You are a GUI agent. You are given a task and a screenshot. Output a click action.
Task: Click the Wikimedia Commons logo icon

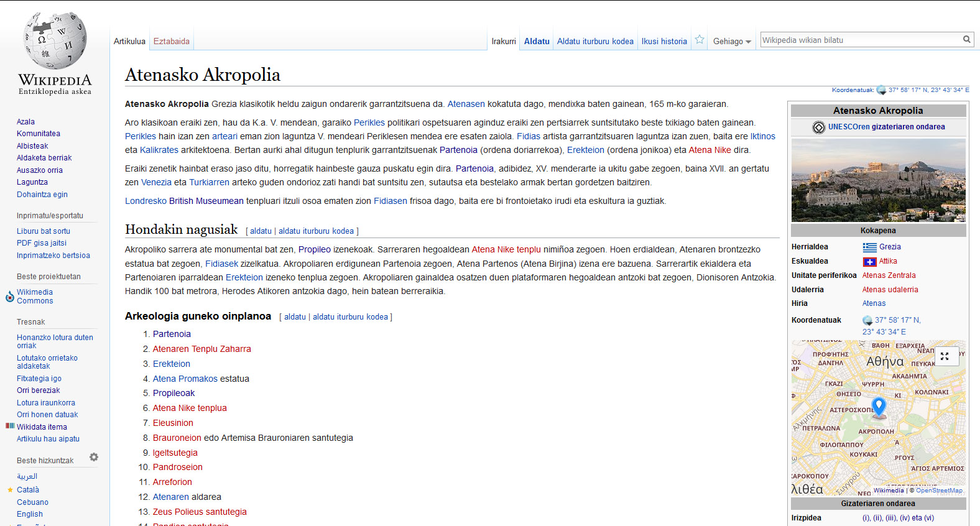10,297
